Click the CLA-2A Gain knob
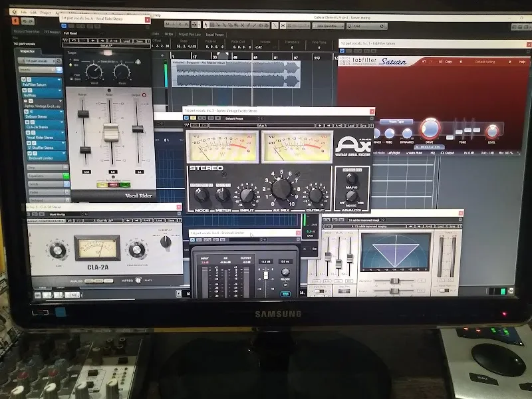This screenshot has height=399, width=532. tap(58, 251)
